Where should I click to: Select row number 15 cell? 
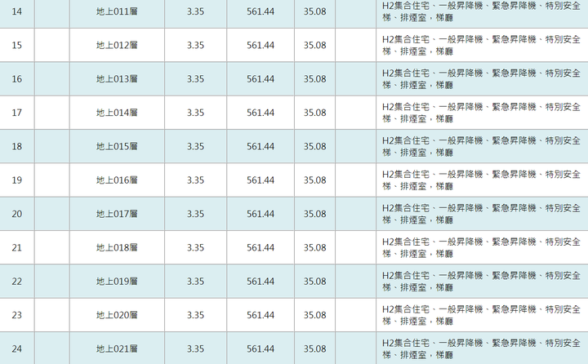coord(17,46)
